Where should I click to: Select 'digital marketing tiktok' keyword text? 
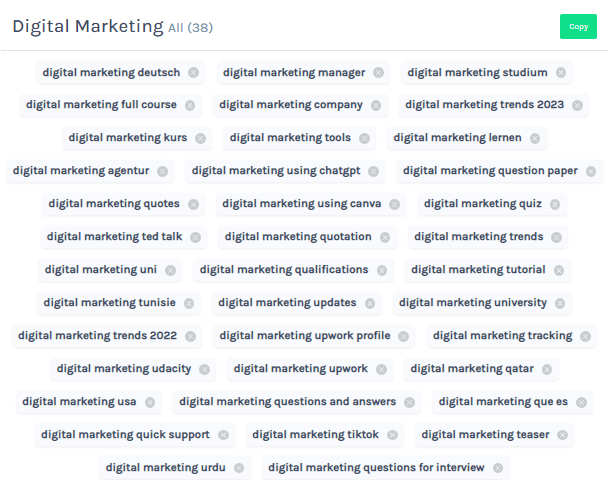315,435
